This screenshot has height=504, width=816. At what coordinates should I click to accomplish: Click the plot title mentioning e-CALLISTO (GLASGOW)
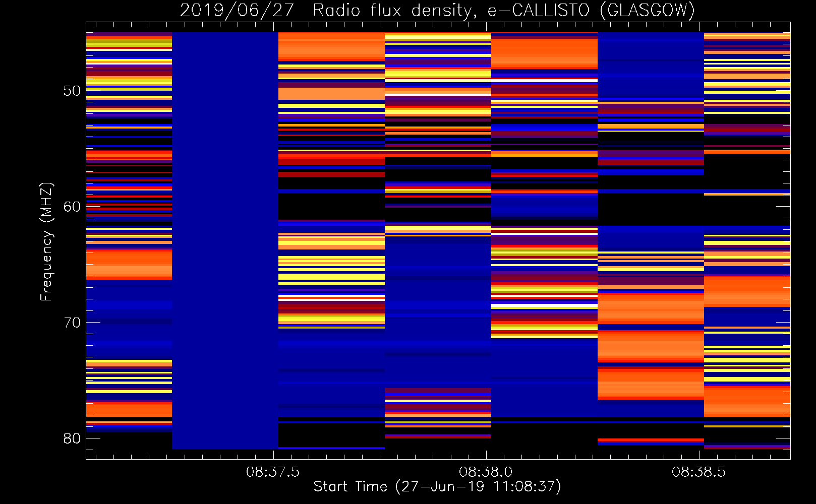pyautogui.click(x=437, y=10)
